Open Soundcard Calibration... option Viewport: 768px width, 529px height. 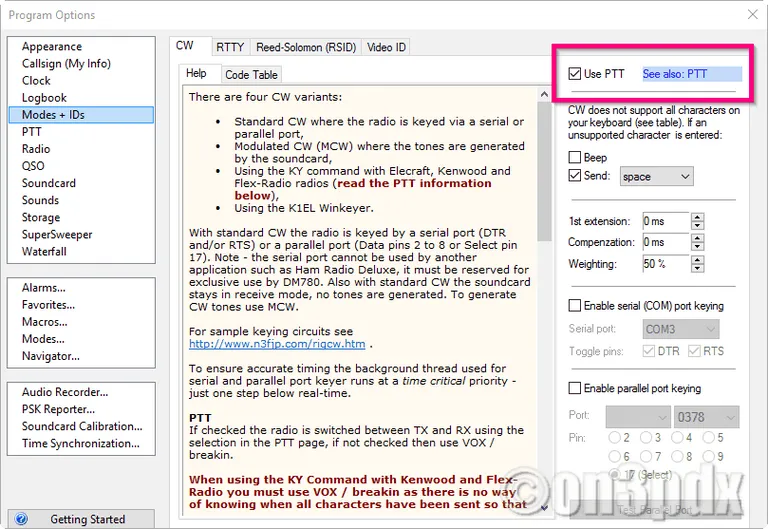pyautogui.click(x=81, y=427)
